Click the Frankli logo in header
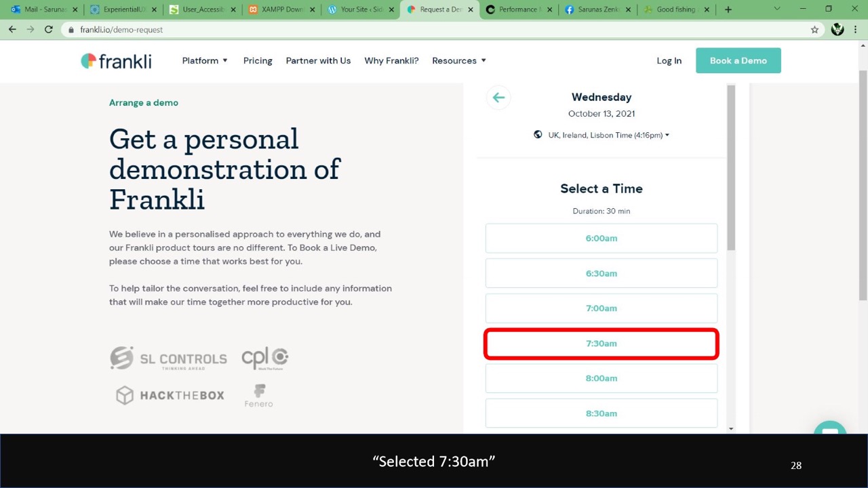The height and width of the screenshot is (488, 868). coord(116,61)
